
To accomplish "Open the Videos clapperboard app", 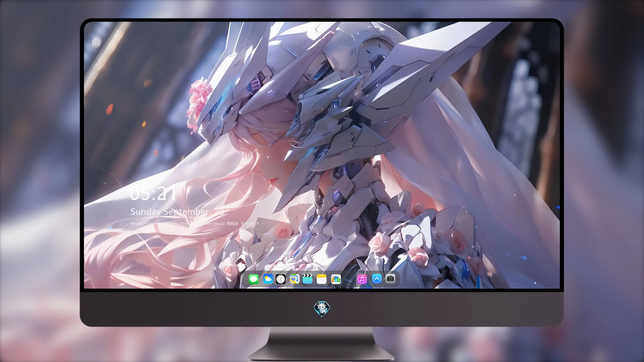I will [308, 279].
